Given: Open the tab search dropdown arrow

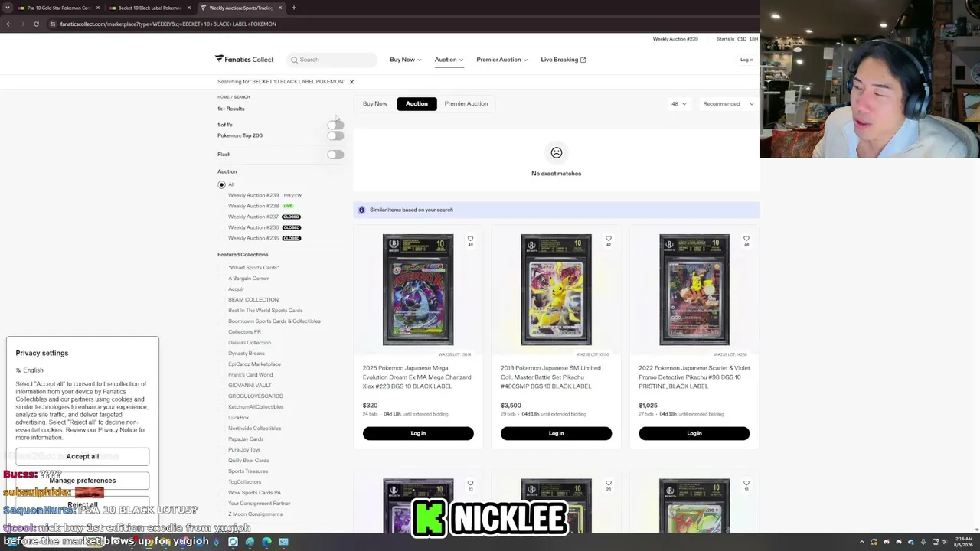Looking at the screenshot, I should tap(8, 8).
